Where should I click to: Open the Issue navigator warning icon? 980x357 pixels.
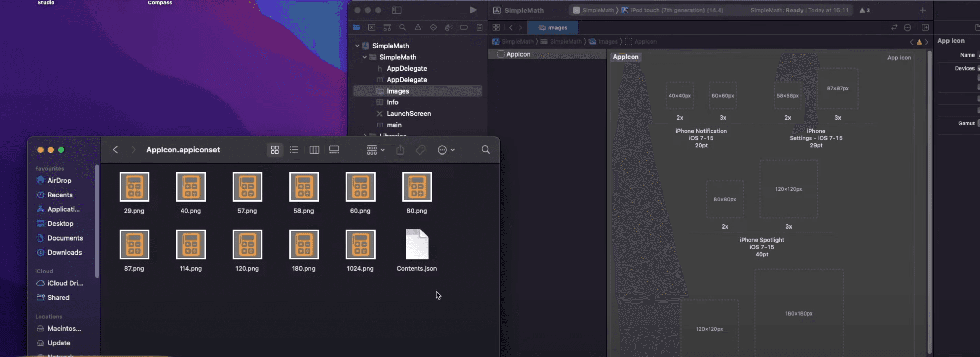tap(418, 27)
